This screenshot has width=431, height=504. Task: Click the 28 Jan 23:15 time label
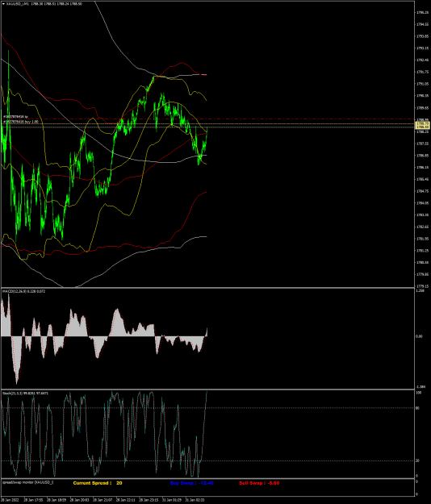(x=149, y=500)
